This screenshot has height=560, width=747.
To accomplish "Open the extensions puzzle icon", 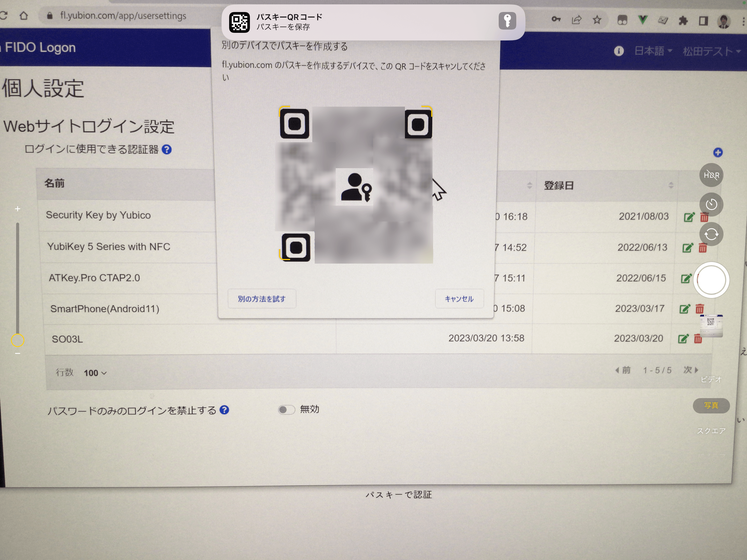I will click(x=683, y=21).
